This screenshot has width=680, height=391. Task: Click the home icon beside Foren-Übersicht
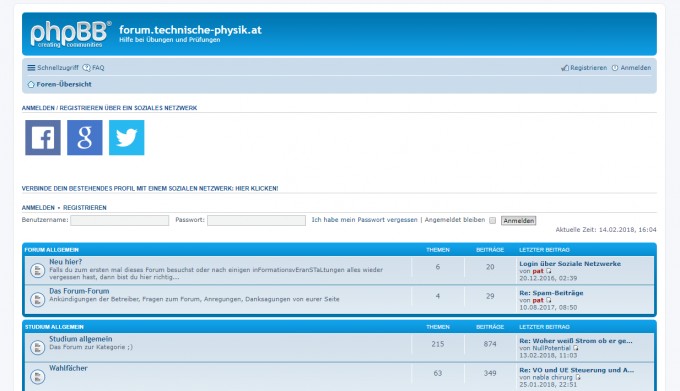(31, 85)
